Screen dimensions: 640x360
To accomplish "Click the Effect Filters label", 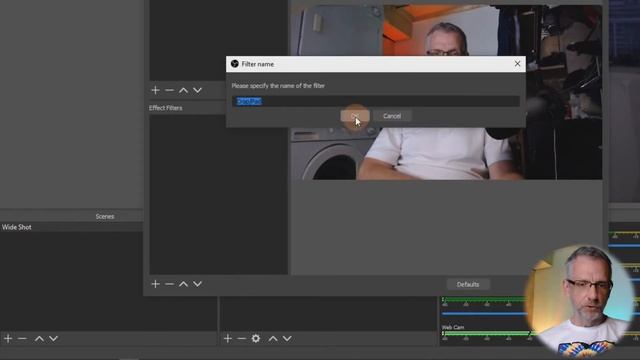I will tap(166, 108).
